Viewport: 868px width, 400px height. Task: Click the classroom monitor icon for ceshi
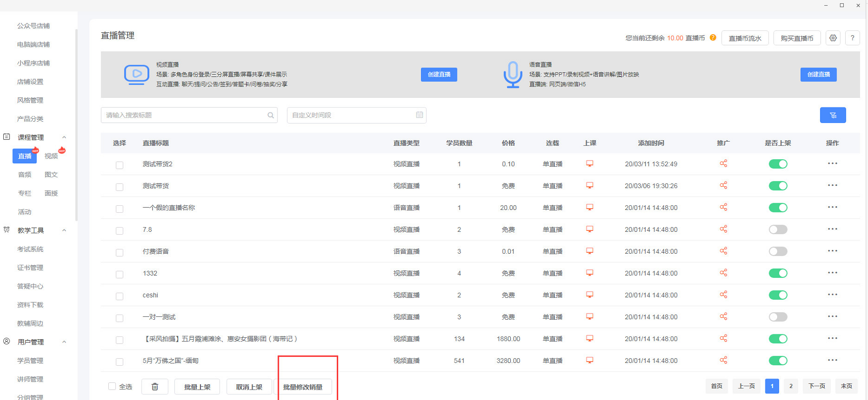tap(590, 295)
